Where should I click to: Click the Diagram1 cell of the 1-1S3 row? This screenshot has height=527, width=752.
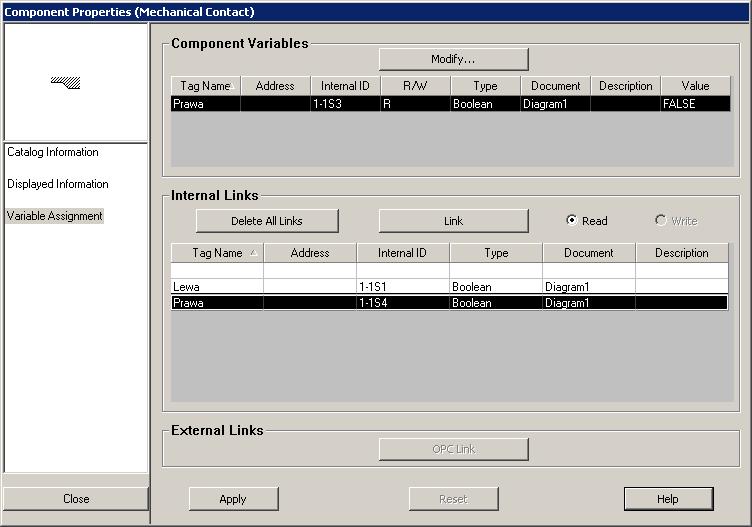click(x=555, y=104)
